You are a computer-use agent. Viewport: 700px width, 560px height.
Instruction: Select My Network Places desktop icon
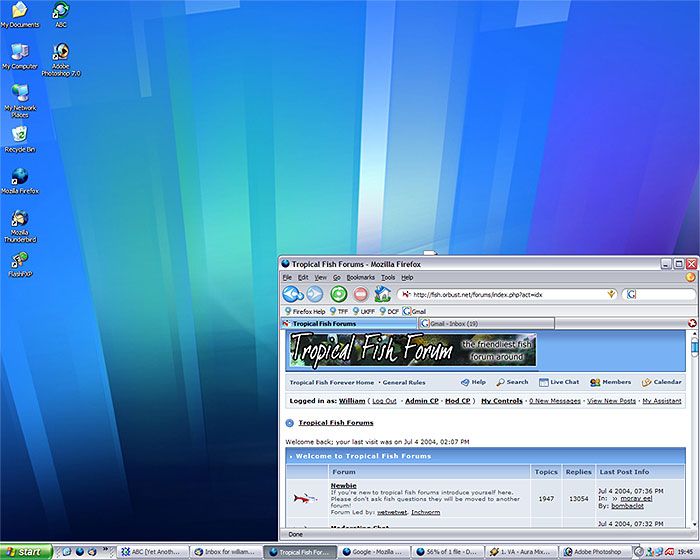[20, 101]
